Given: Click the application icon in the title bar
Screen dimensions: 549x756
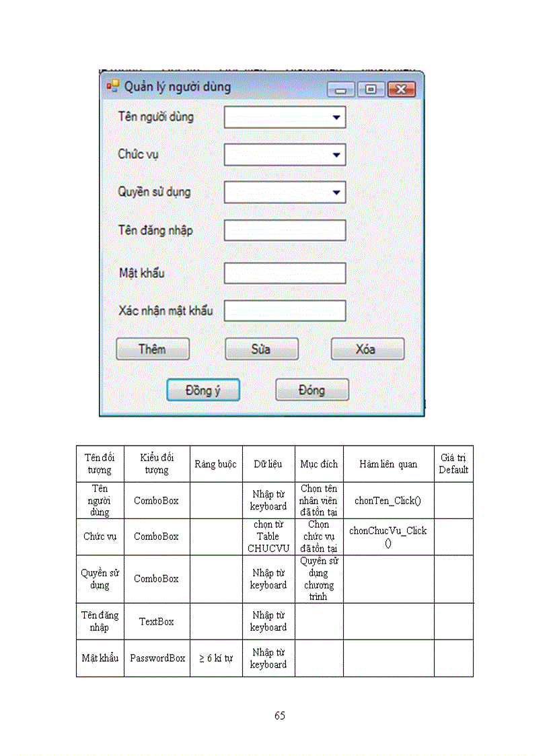Looking at the screenshot, I should [x=113, y=87].
